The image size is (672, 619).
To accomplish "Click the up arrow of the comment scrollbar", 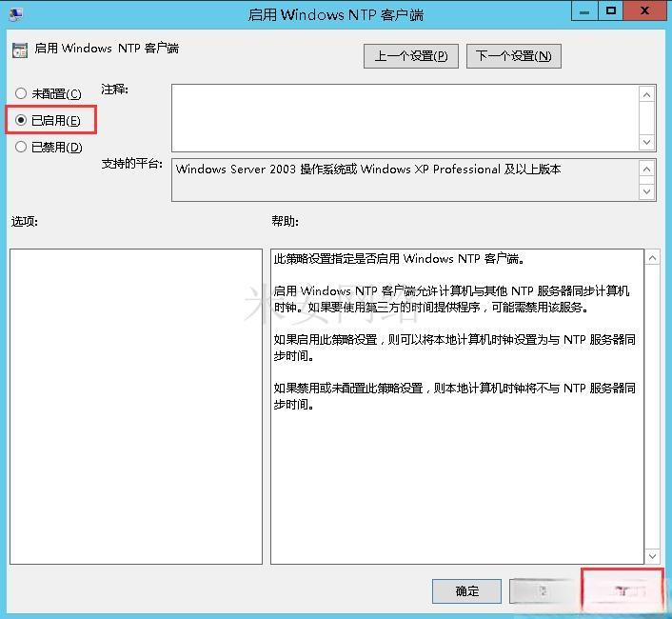I will pos(646,94).
